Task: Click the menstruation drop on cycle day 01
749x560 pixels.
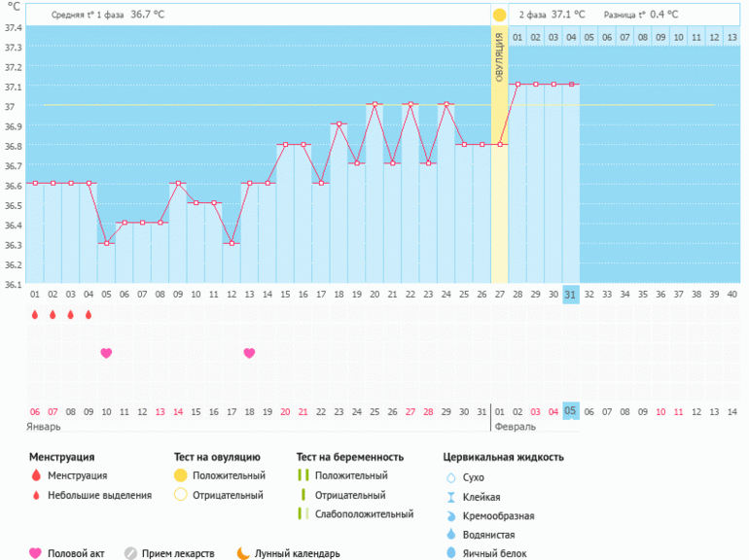Action: click(x=35, y=315)
